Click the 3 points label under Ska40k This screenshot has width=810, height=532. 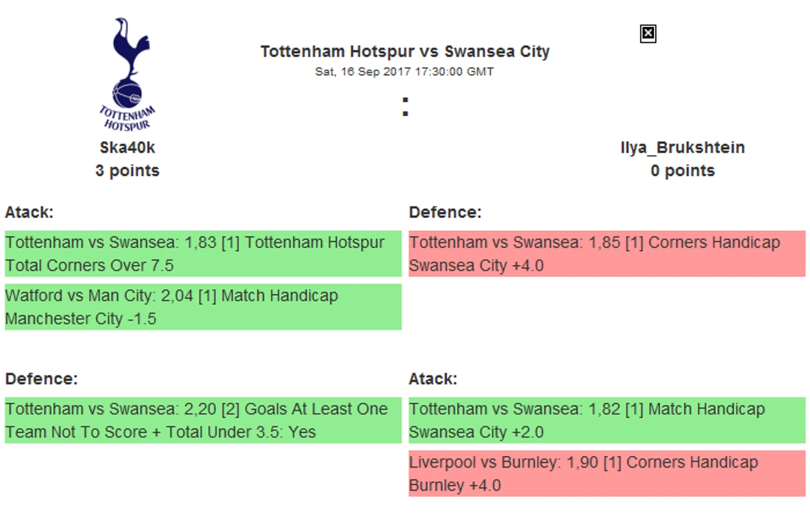pos(127,171)
